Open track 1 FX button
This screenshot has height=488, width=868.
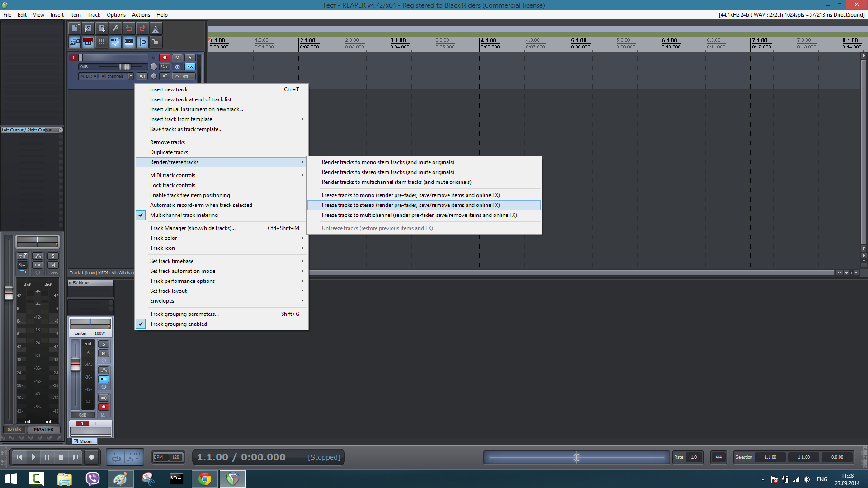[x=190, y=66]
